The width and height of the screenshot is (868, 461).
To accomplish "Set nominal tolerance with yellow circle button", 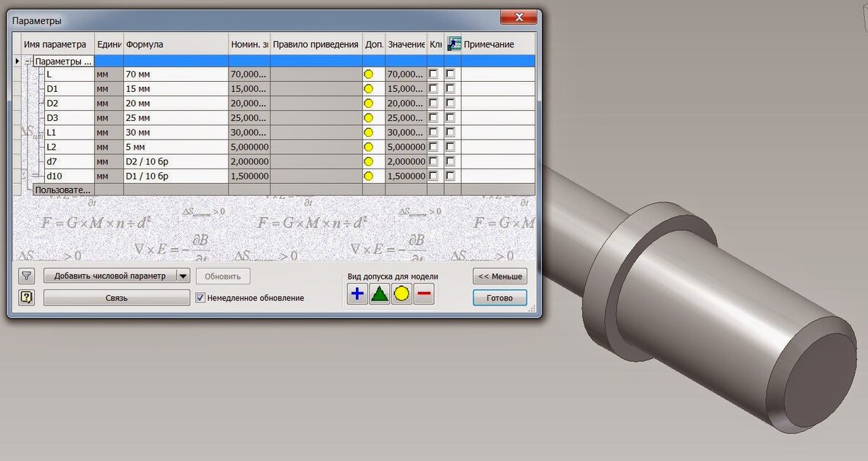I will pos(401,294).
